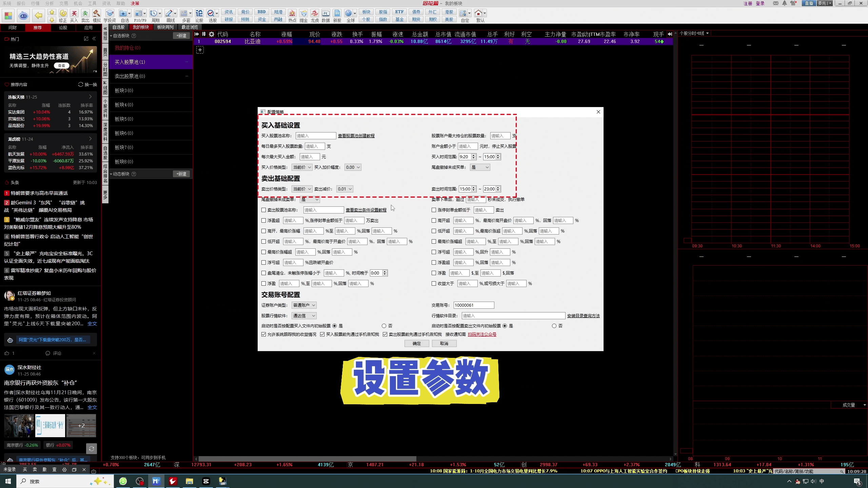The width and height of the screenshot is (868, 488).
Task: Open 新股 IPO icon in toolbar
Action: click(337, 14)
